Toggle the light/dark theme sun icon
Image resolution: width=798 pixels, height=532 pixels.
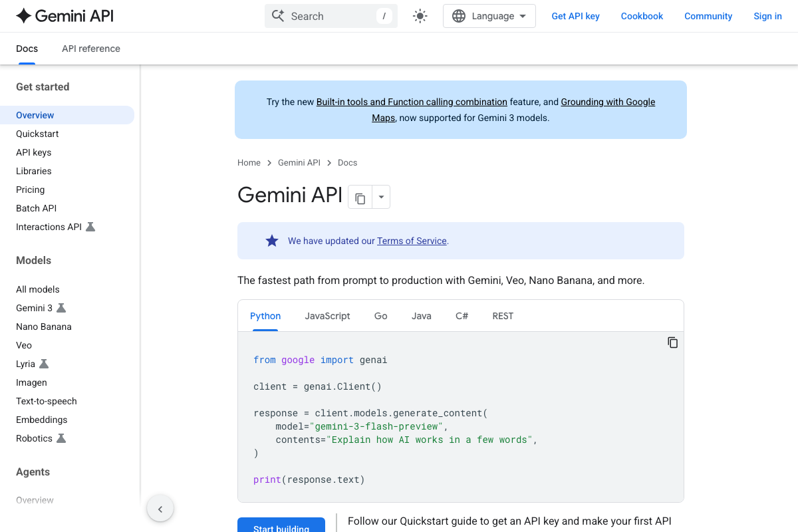coord(420,16)
